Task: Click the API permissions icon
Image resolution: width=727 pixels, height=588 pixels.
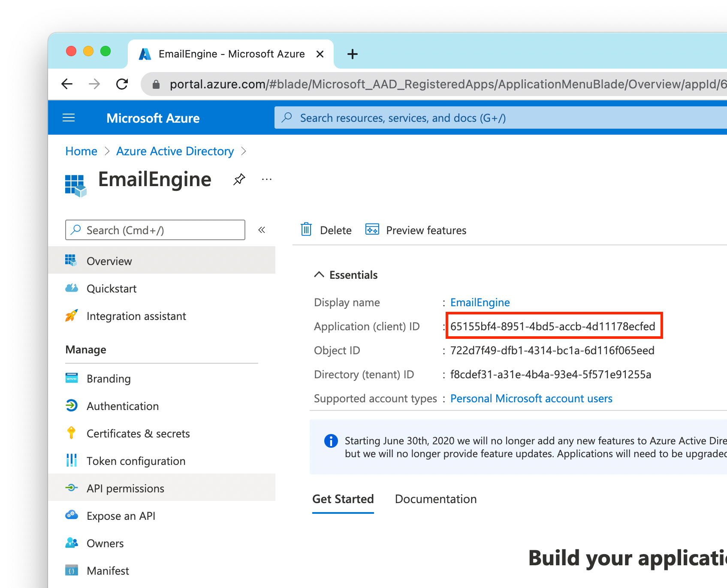Action: point(72,488)
